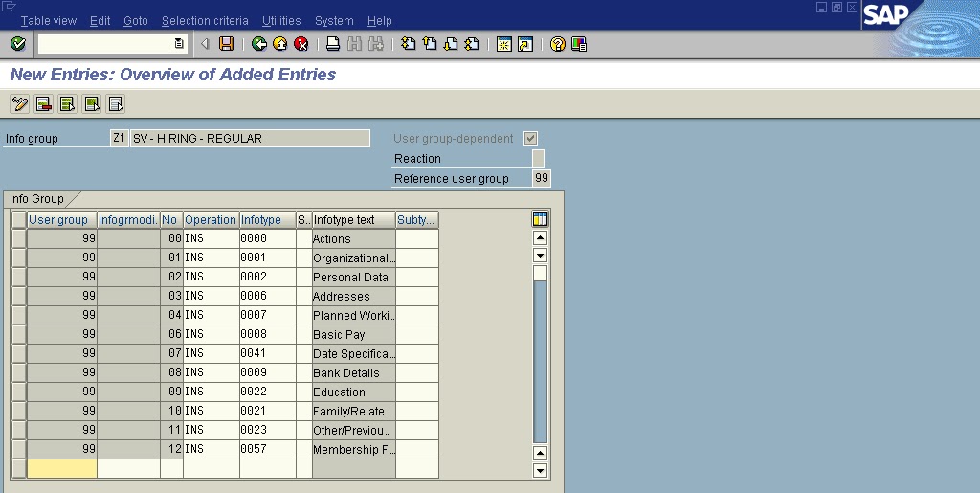980x493 pixels.
Task: Click arrow left of Save icon
Action: [205, 44]
